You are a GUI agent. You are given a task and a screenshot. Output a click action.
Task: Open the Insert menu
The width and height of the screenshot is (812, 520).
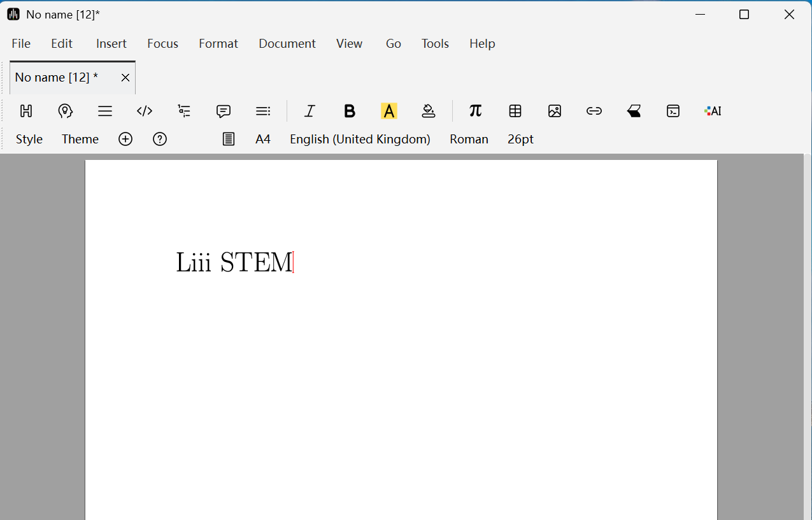pyautogui.click(x=111, y=43)
